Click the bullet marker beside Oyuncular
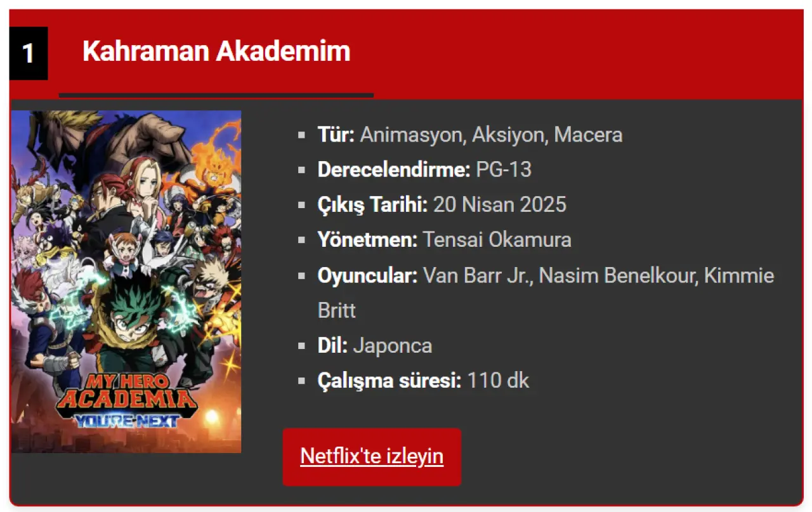 point(302,276)
